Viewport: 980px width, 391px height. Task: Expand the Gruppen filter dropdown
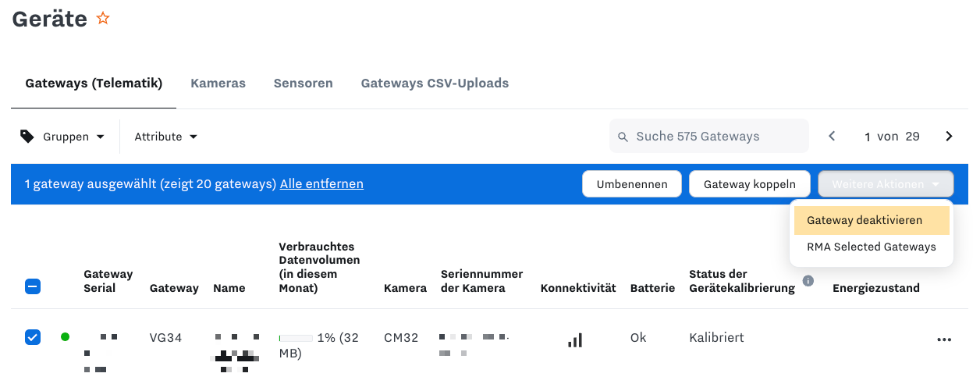coord(62,137)
